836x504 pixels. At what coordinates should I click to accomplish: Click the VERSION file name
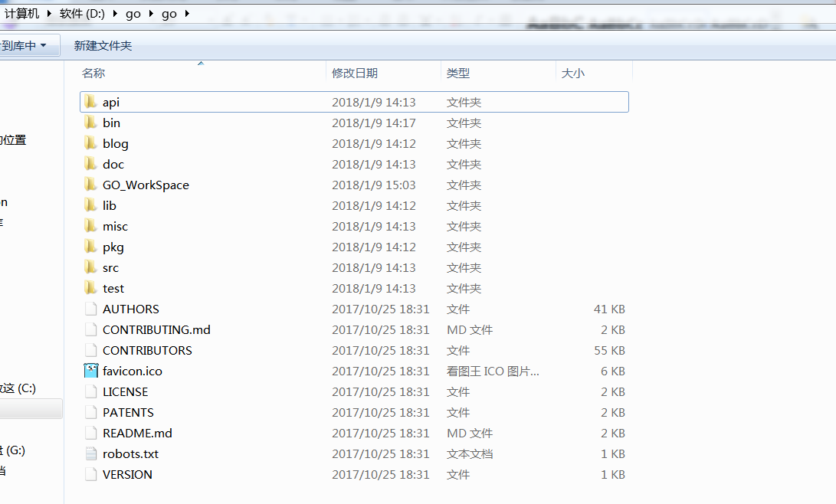click(127, 475)
